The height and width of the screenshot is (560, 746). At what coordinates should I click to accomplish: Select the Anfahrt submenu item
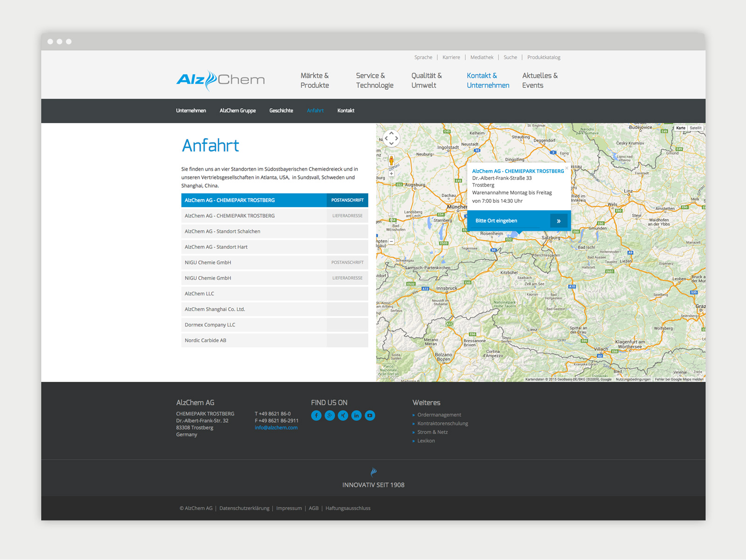pyautogui.click(x=315, y=111)
